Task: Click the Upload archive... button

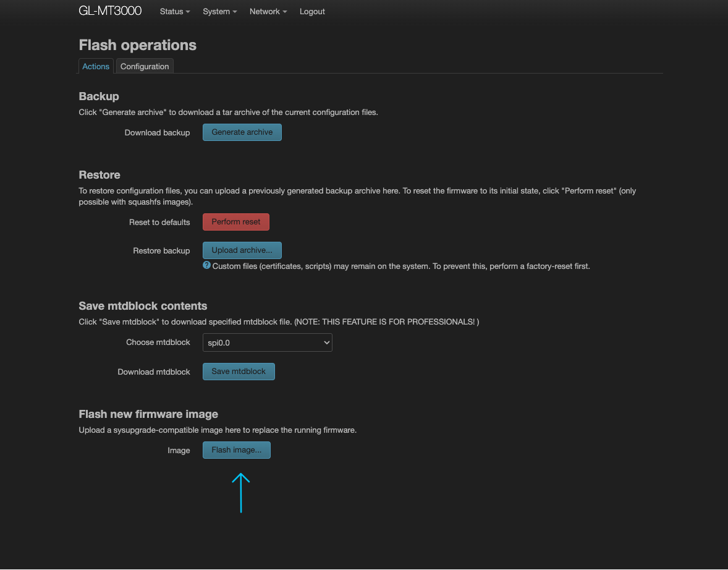Action: pos(242,250)
